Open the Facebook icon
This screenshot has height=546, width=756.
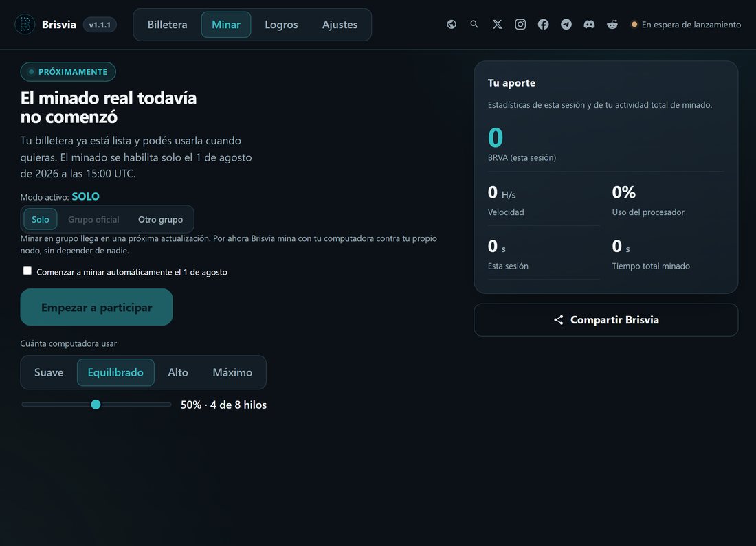click(x=544, y=24)
